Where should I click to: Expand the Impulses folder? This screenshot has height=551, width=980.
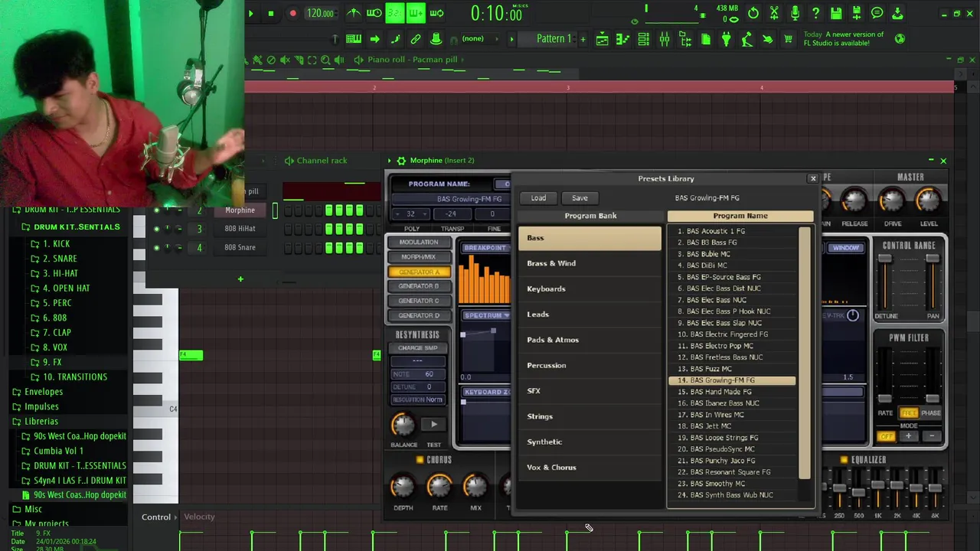point(41,406)
